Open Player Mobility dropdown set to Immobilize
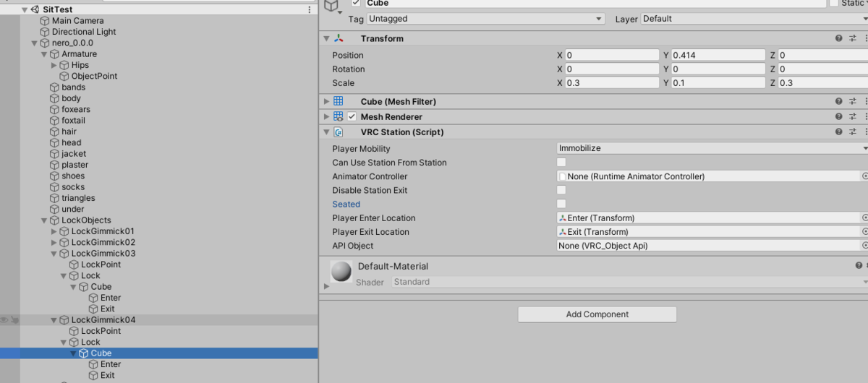 point(712,148)
